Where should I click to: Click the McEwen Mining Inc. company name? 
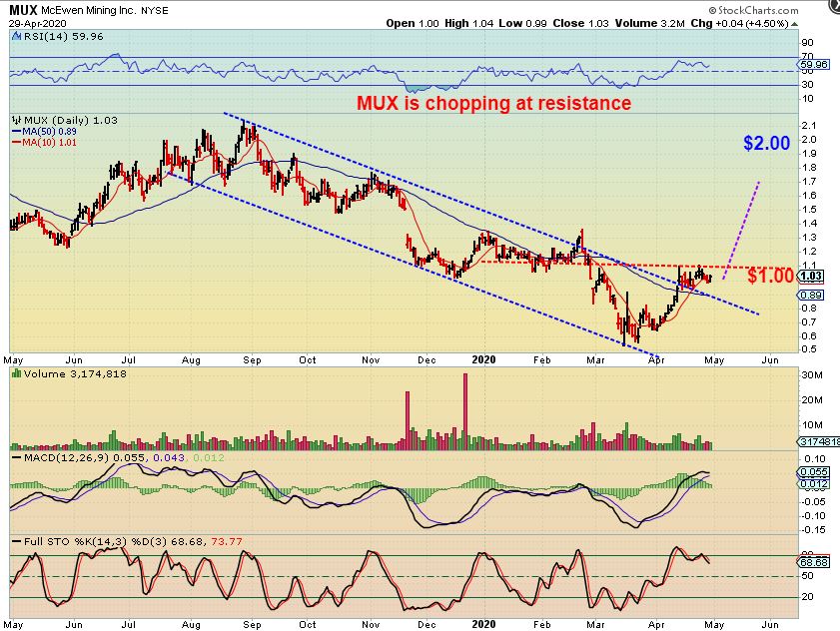pos(89,11)
